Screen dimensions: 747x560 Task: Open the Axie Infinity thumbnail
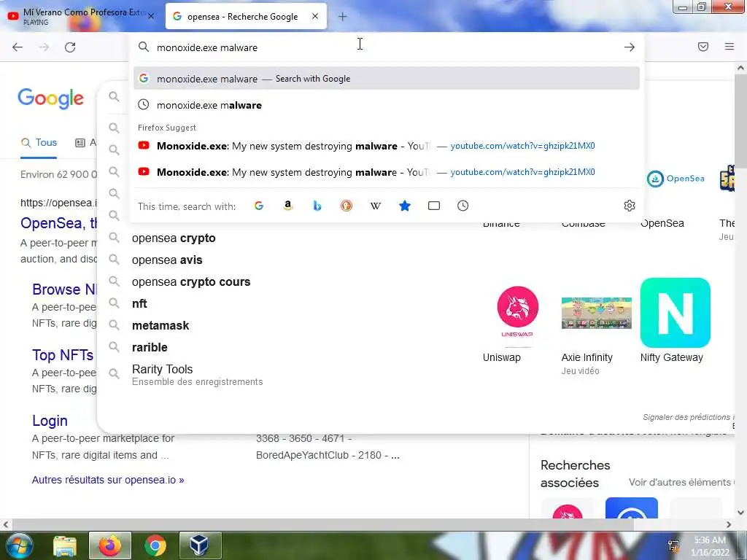click(597, 313)
